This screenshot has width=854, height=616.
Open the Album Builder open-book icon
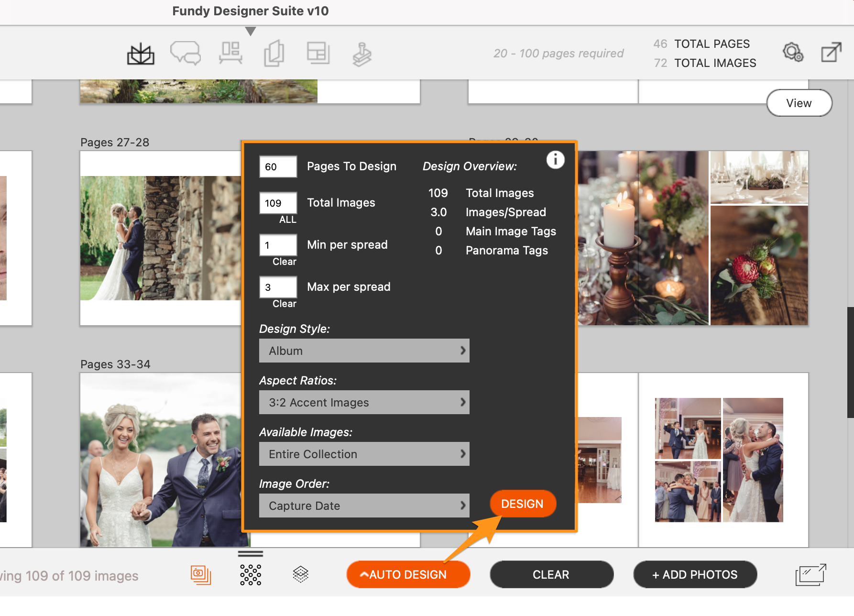(141, 54)
